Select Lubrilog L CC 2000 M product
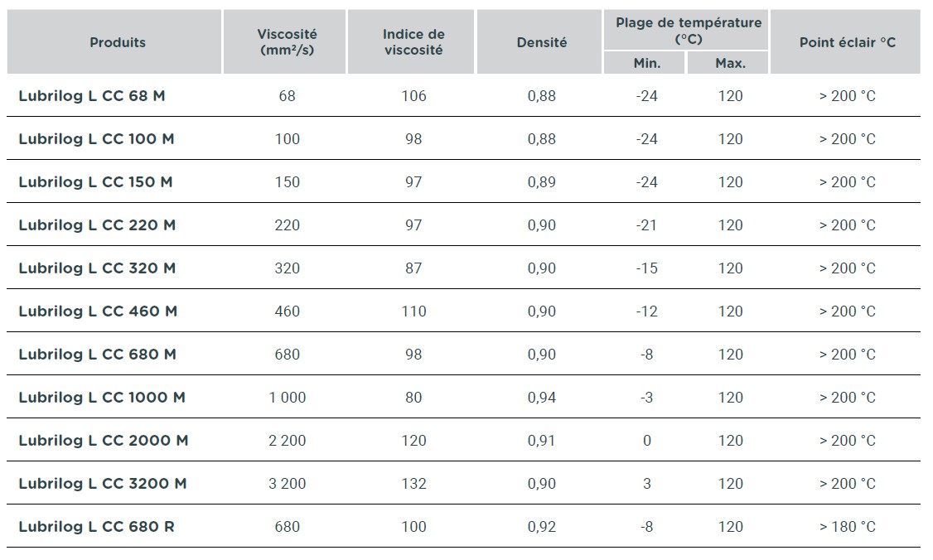 click(104, 441)
